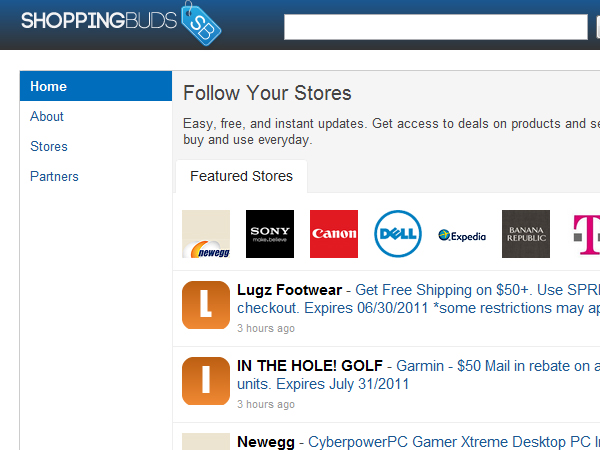Open the Newegg store logo

tap(206, 234)
